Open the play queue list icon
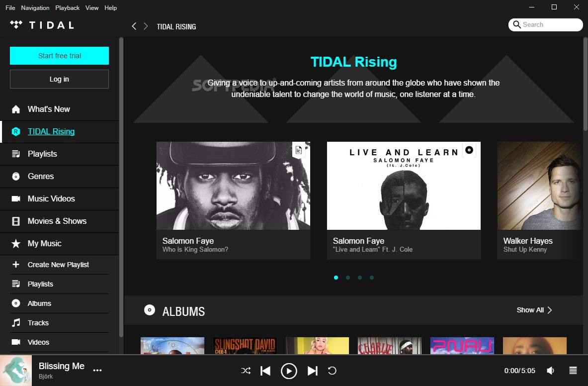This screenshot has width=588, height=386. pos(573,371)
